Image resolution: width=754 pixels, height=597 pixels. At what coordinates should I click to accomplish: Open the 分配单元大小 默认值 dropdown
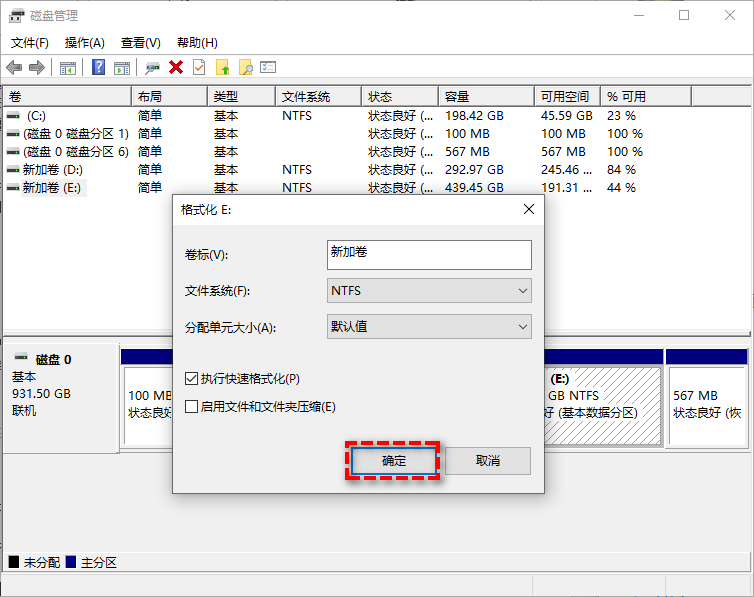pos(429,326)
